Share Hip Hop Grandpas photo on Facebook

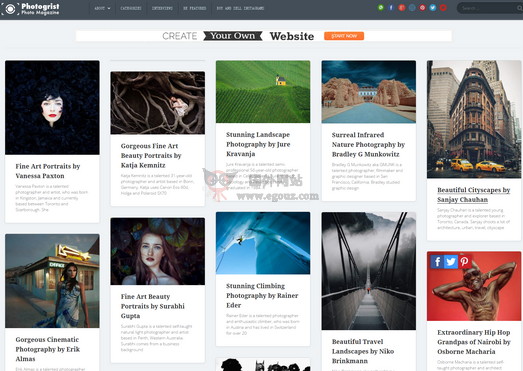(437, 262)
